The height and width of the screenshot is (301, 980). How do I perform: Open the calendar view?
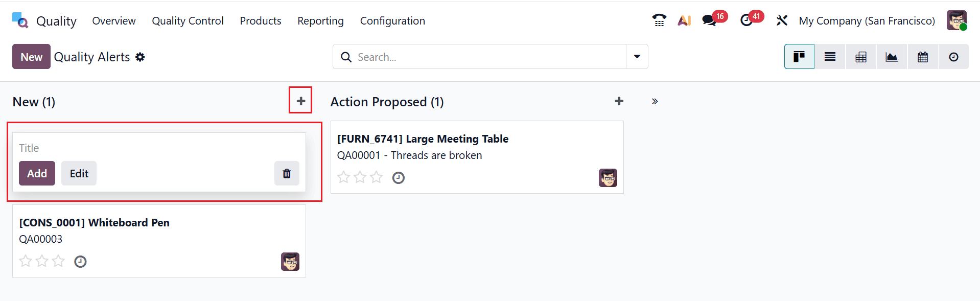click(922, 56)
